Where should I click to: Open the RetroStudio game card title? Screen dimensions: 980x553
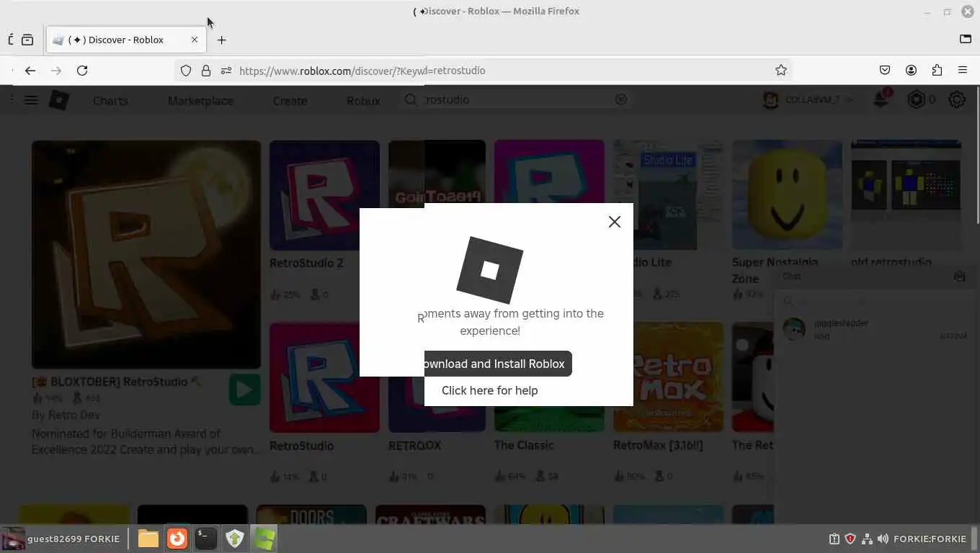[301, 446]
